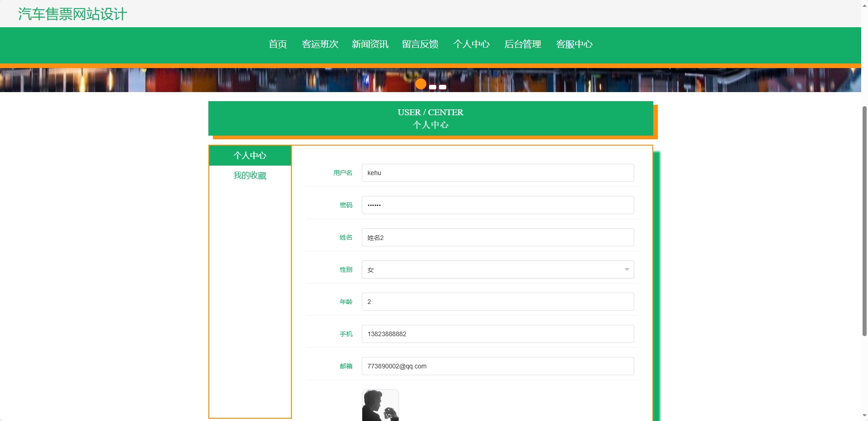Open the 新闻资讯 page from the navbar
This screenshot has height=421, width=868.
[370, 44]
